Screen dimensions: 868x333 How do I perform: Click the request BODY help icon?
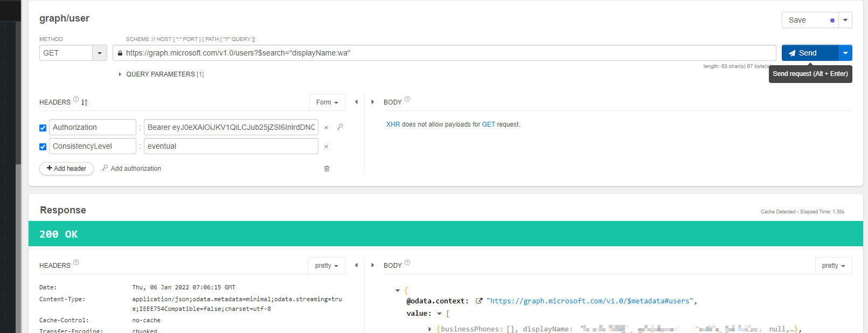407,99
